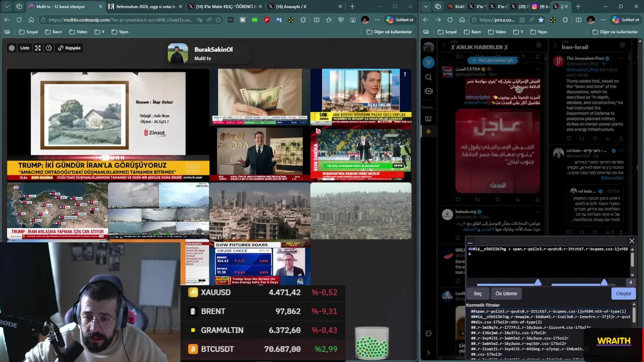Toggle fullscreen icon in Multi tv toolbar
Viewport: 644px width, 362px height.
[38, 48]
